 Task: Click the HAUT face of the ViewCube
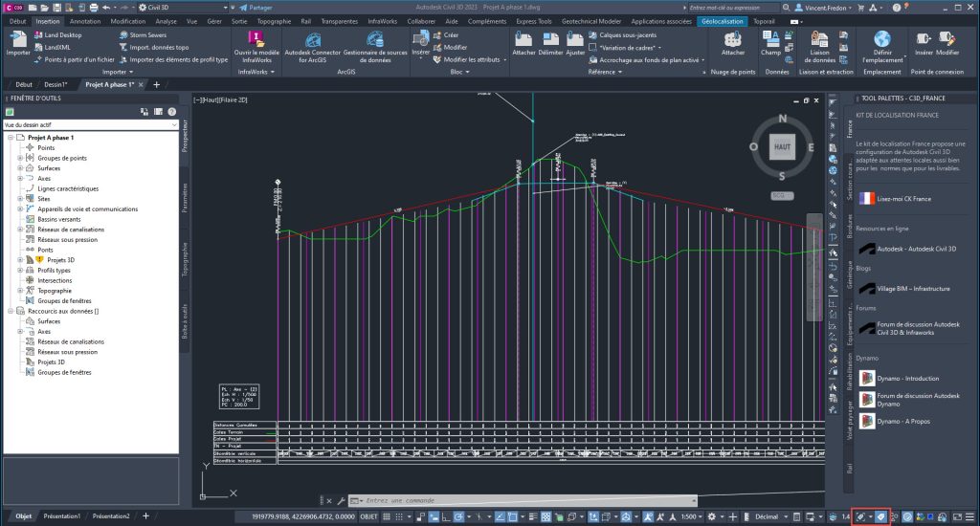[783, 147]
